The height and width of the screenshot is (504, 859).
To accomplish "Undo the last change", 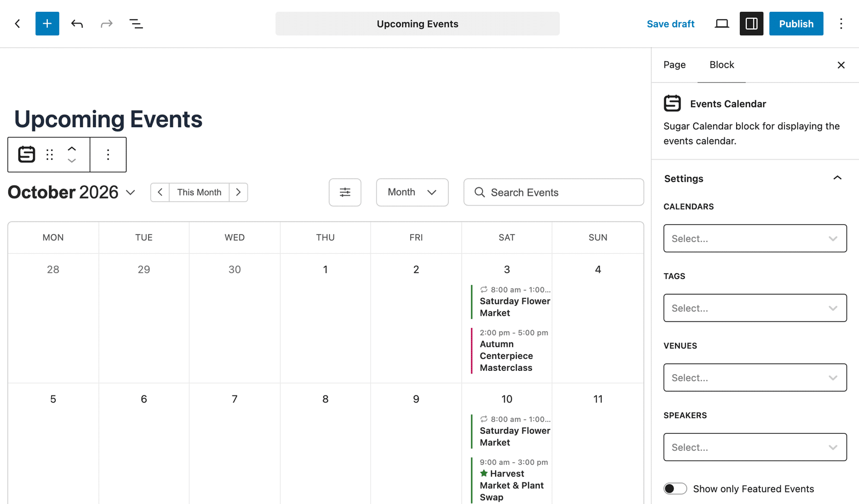I will (77, 24).
